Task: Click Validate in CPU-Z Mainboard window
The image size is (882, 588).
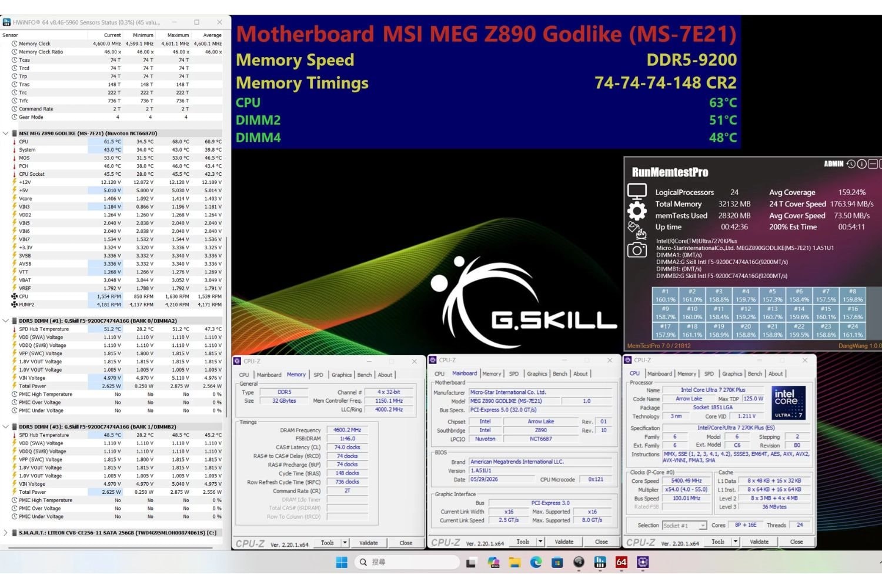Action: click(x=564, y=542)
